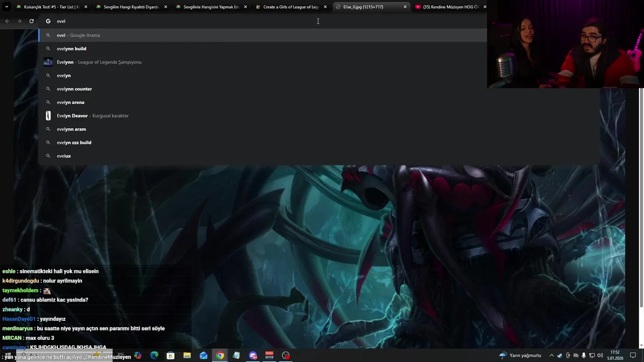Close the Sevgilinle Hangisini Yapmak tab
The image size is (644, 362).
click(246, 7)
